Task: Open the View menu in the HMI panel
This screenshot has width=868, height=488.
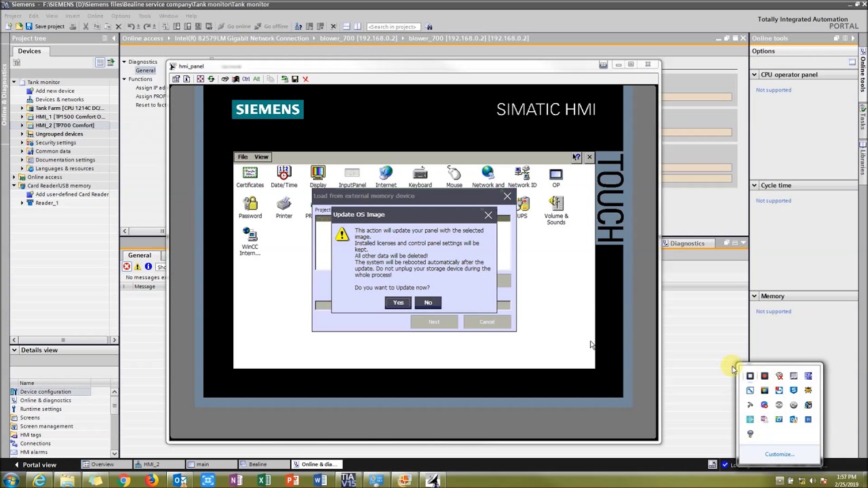Action: tap(261, 157)
